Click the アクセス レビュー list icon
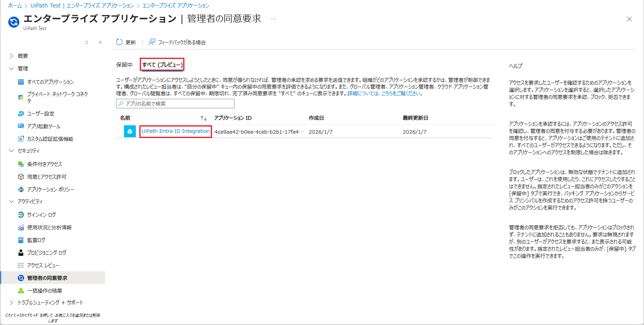This screenshot has height=325, width=644. tap(21, 265)
